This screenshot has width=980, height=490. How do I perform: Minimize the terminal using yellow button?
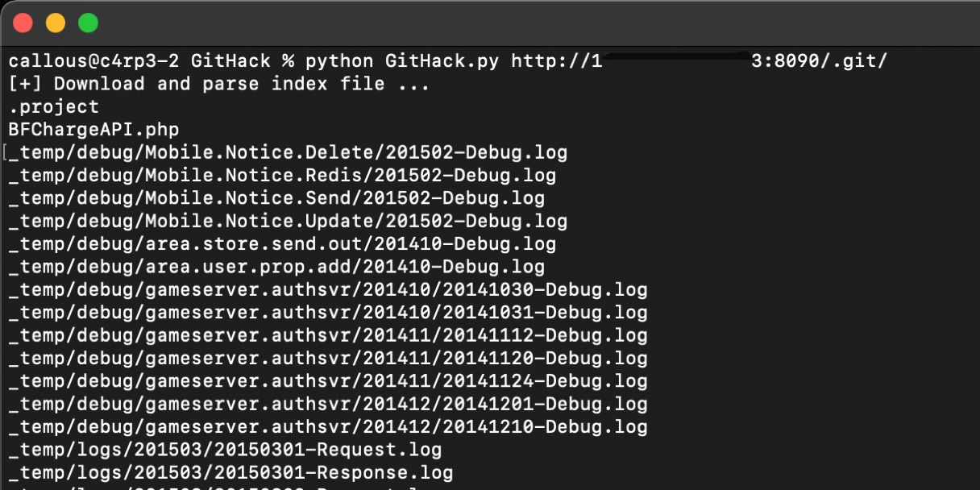pyautogui.click(x=56, y=23)
